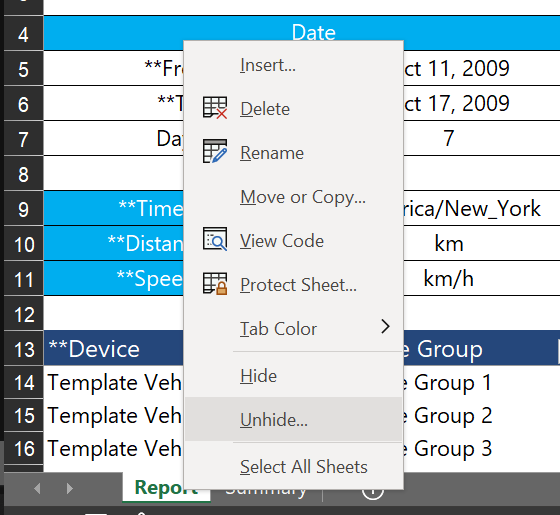Viewport: 560px width, 515px height.
Task: Select row 4 header
Action: click(24, 34)
